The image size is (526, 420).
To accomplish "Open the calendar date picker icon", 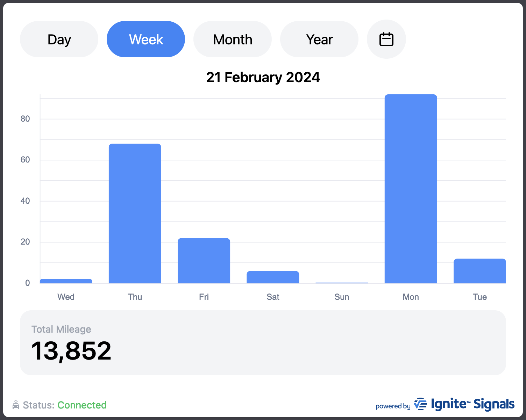I will coord(386,39).
